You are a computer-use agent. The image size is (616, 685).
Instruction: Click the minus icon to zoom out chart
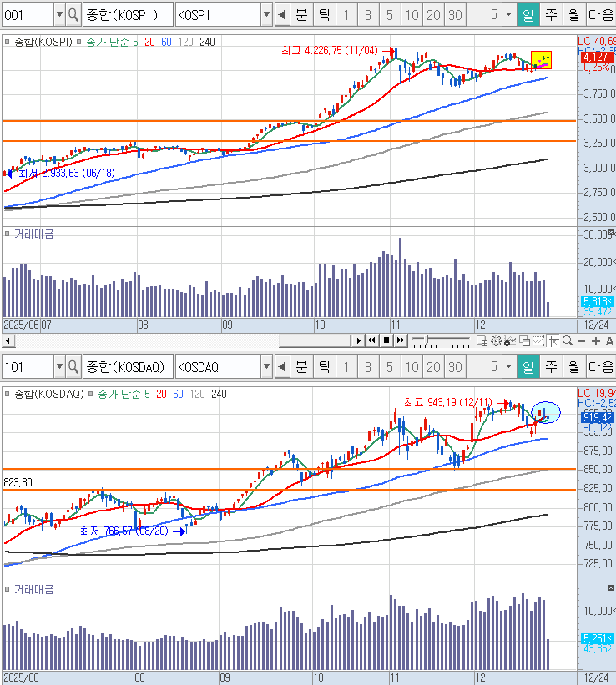[x=582, y=340]
